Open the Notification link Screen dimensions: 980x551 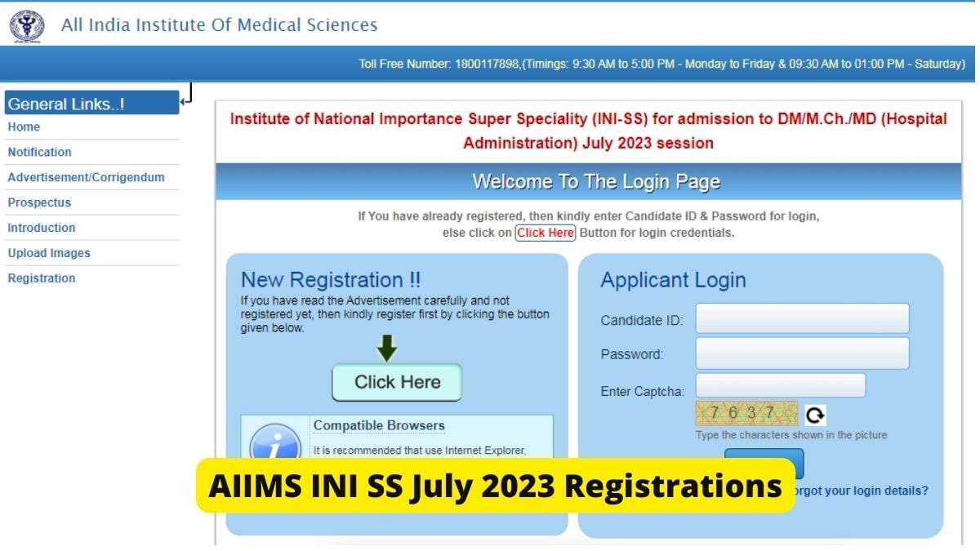point(39,153)
